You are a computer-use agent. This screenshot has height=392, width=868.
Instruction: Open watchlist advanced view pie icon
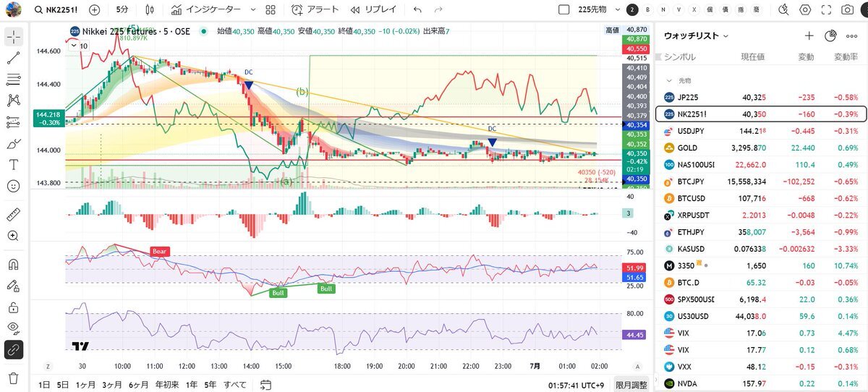coord(830,35)
